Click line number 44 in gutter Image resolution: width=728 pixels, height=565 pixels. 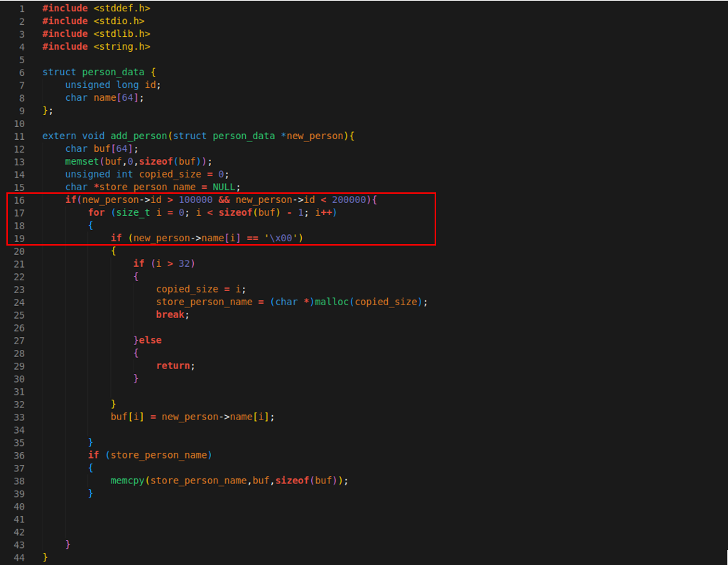point(19,558)
